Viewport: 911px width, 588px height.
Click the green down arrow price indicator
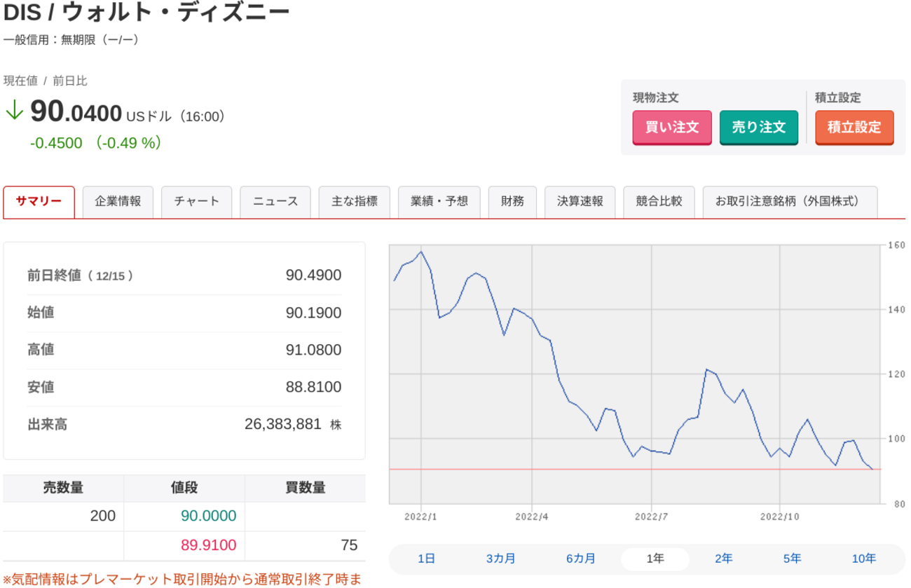[14, 111]
